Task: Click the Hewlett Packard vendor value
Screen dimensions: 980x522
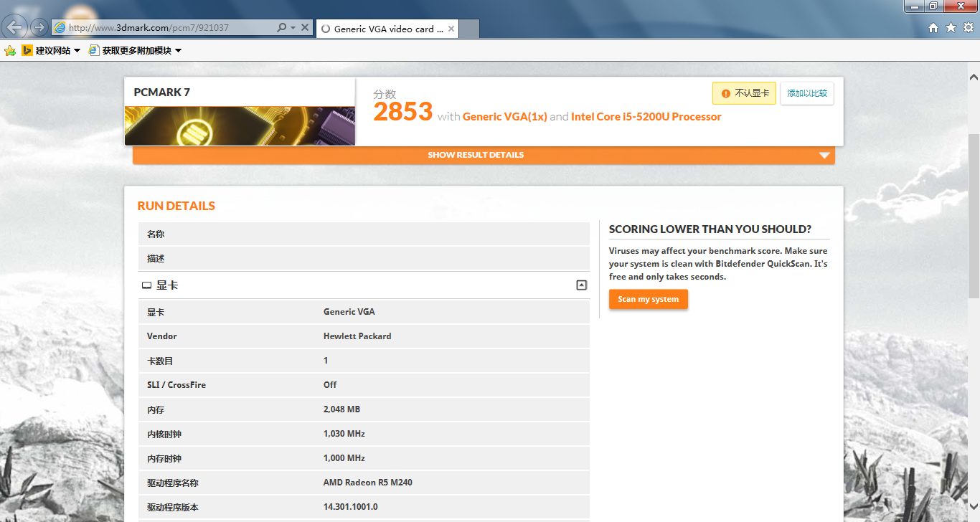Action: click(357, 336)
